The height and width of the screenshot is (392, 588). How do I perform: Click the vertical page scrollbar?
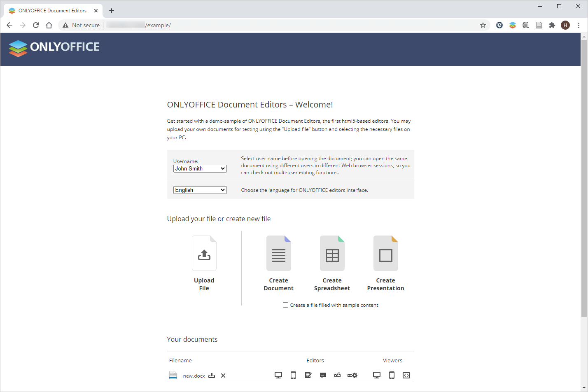[584, 178]
